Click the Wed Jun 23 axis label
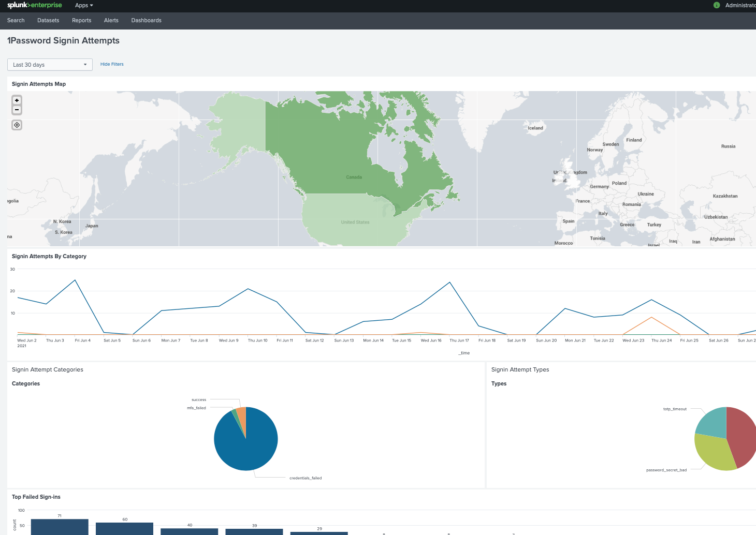This screenshot has height=535, width=756. pyautogui.click(x=633, y=340)
